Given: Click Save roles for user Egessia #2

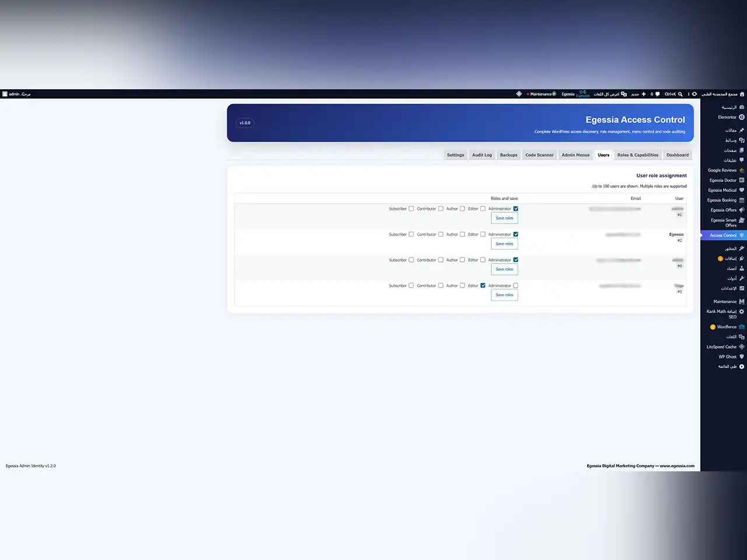Looking at the screenshot, I should (505, 244).
